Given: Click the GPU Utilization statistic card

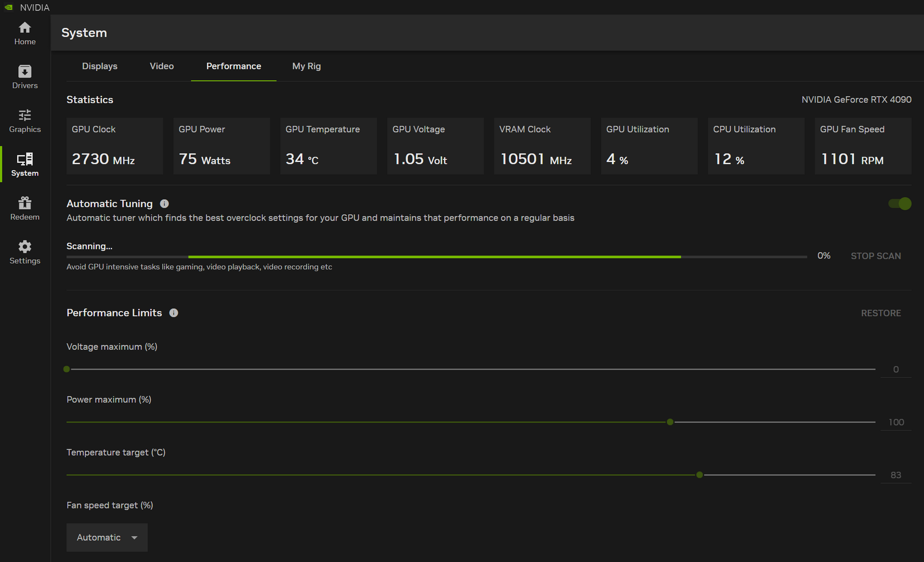Looking at the screenshot, I should tap(649, 146).
